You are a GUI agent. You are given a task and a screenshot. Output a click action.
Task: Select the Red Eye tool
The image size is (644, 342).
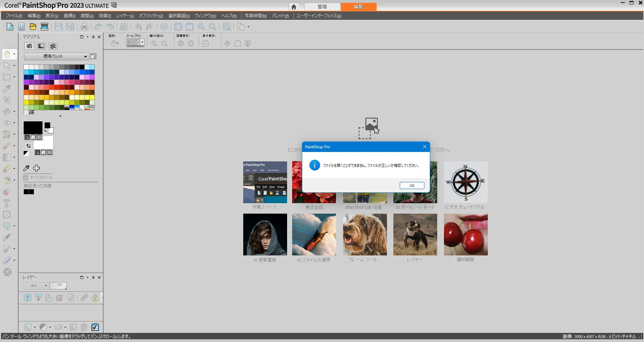pos(7,123)
